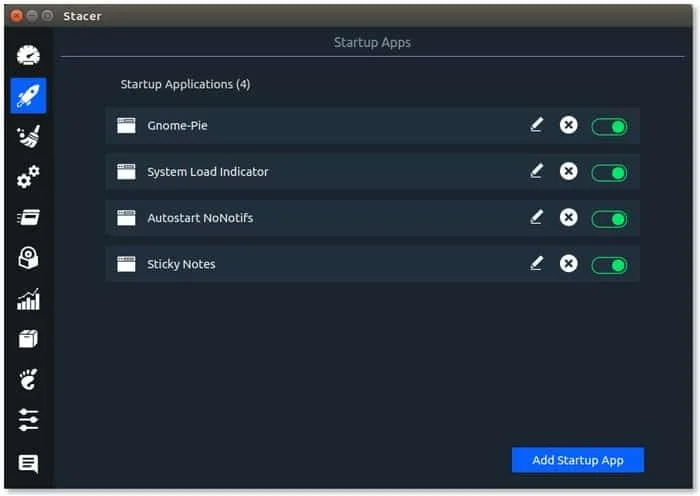Select the System Load Indicator label
Image resolution: width=700 pixels, height=496 pixels.
click(208, 171)
